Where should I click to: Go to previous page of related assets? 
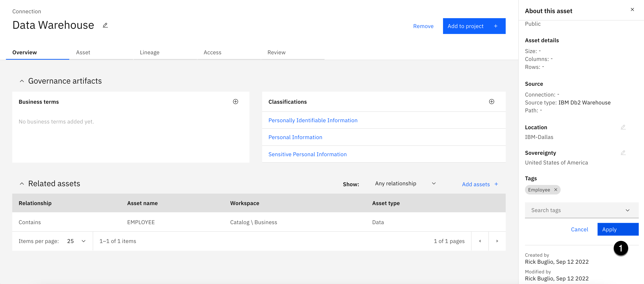pyautogui.click(x=480, y=241)
